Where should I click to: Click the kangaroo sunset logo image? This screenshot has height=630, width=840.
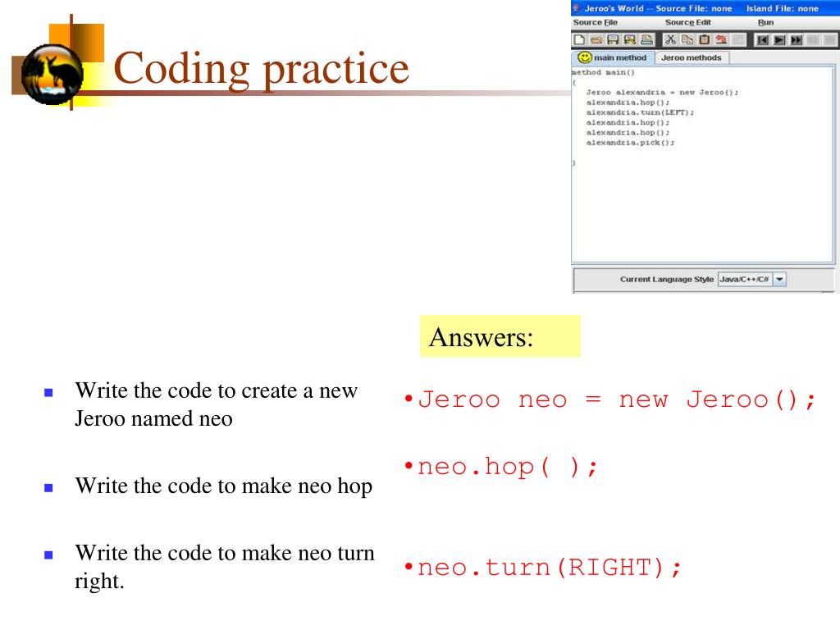point(52,75)
